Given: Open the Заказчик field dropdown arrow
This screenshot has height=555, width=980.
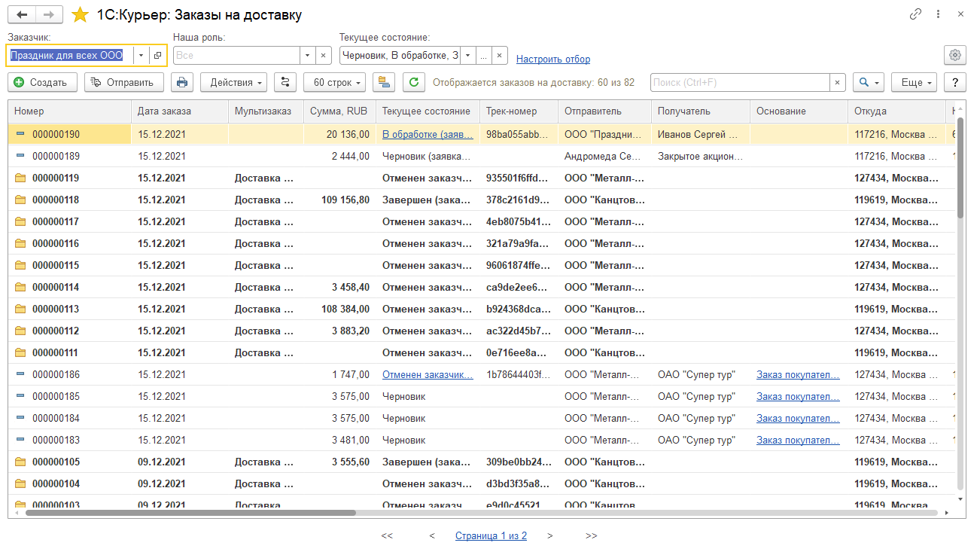Looking at the screenshot, I should point(141,55).
